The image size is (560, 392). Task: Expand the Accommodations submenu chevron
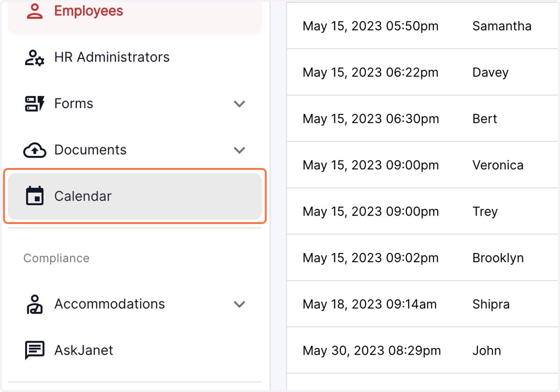(239, 304)
